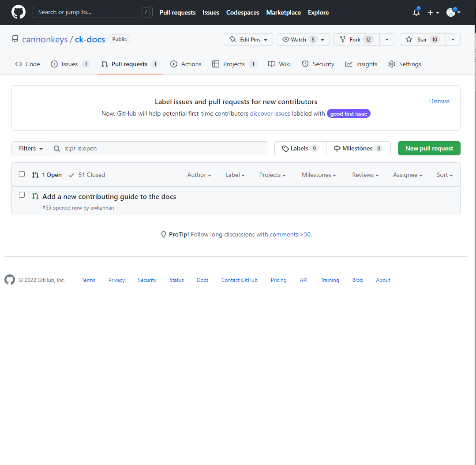This screenshot has height=465, width=476.
Task: Go to the Insights tab
Action: [x=361, y=64]
